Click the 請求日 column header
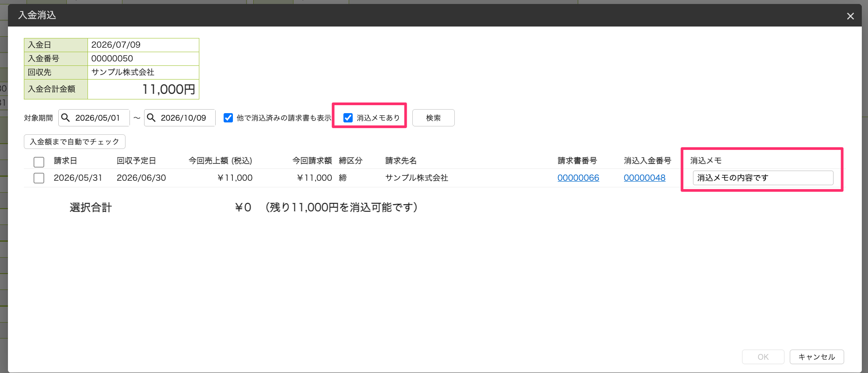Image resolution: width=868 pixels, height=373 pixels. pyautogui.click(x=65, y=160)
